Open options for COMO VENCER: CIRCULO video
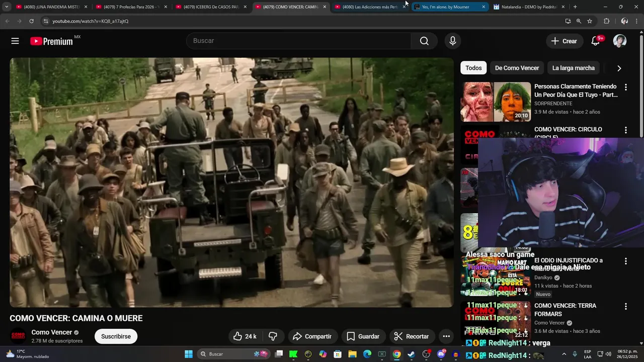The width and height of the screenshot is (644, 362). pos(626,130)
